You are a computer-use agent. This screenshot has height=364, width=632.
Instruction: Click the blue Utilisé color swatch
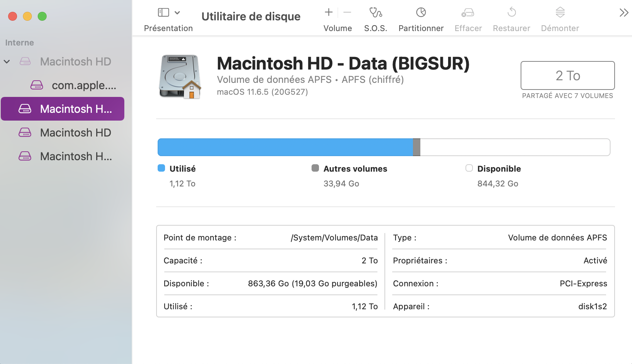pos(161,168)
